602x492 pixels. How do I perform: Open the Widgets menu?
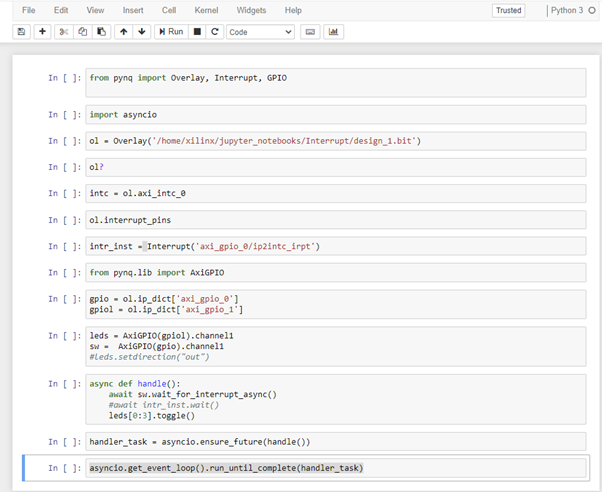coord(251,10)
